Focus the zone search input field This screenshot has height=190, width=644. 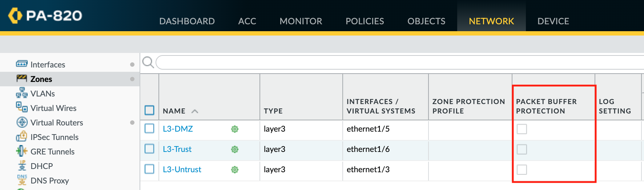pyautogui.click(x=400, y=62)
